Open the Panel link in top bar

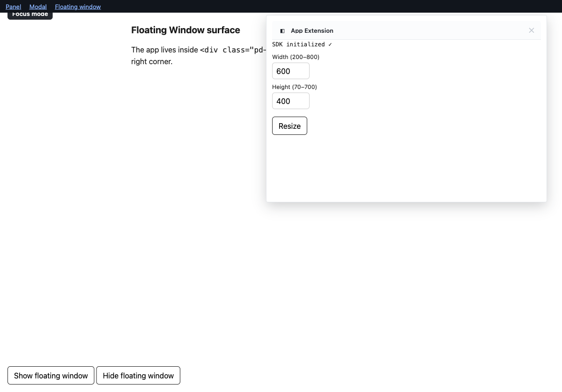[x=13, y=7]
